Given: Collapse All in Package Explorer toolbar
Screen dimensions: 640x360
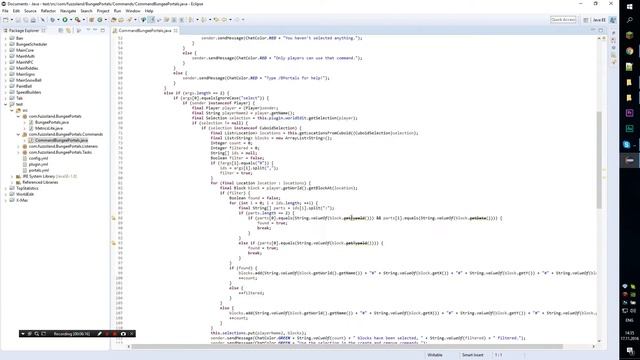Looking at the screenshot, I should pos(60,31).
